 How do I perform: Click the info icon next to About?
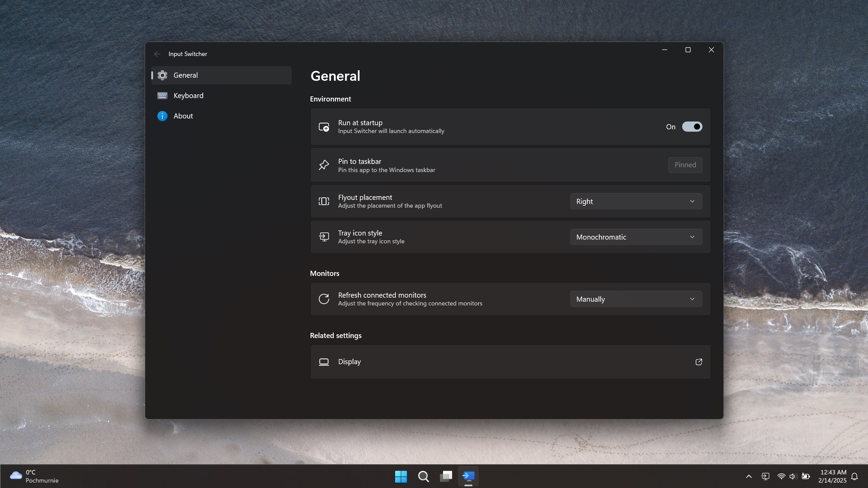click(x=162, y=116)
